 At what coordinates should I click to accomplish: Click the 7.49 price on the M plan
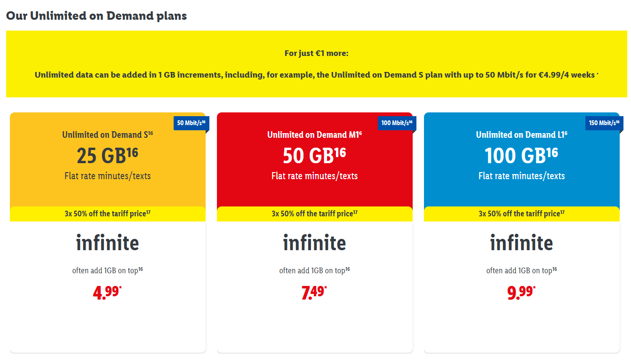pos(314,293)
